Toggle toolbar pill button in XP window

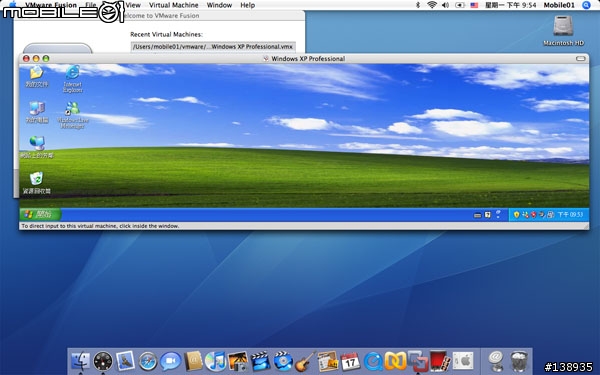pyautogui.click(x=580, y=59)
